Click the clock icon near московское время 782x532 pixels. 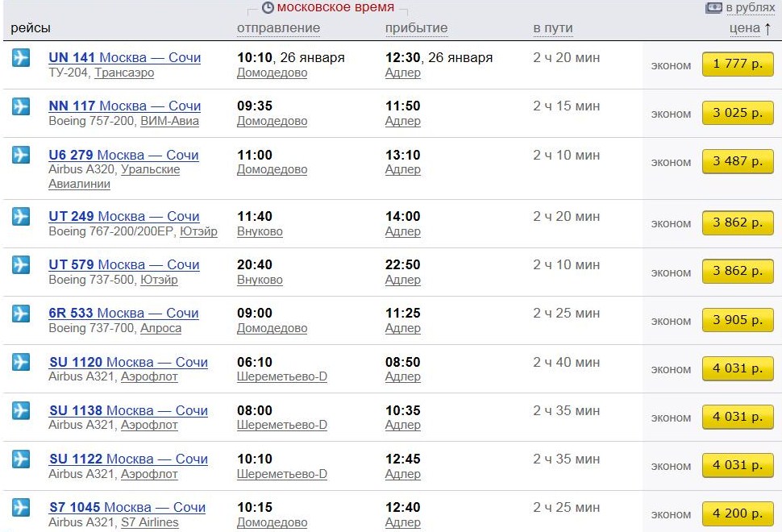pos(268,8)
